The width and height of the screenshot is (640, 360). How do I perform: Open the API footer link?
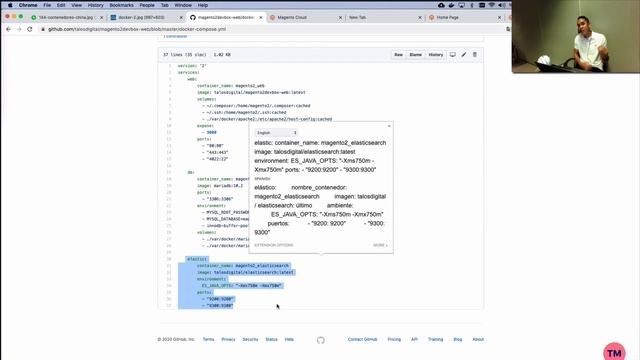click(414, 340)
